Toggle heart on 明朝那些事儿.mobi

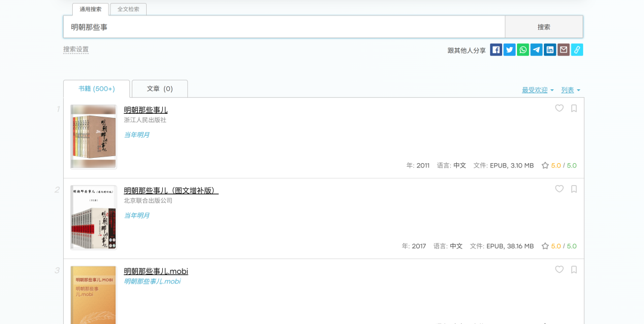point(559,269)
